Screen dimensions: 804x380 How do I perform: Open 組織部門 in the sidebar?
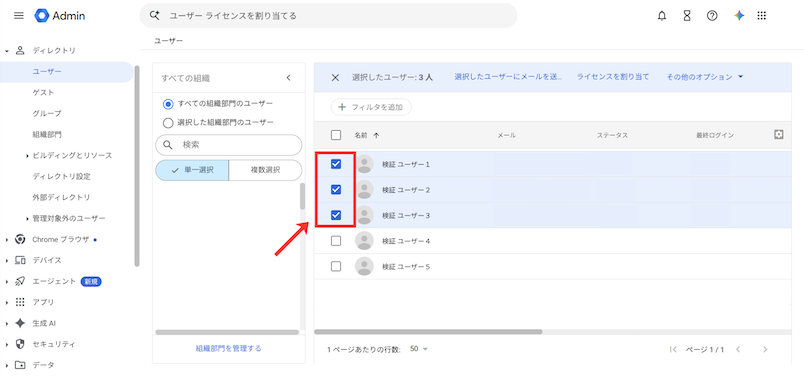click(x=47, y=135)
